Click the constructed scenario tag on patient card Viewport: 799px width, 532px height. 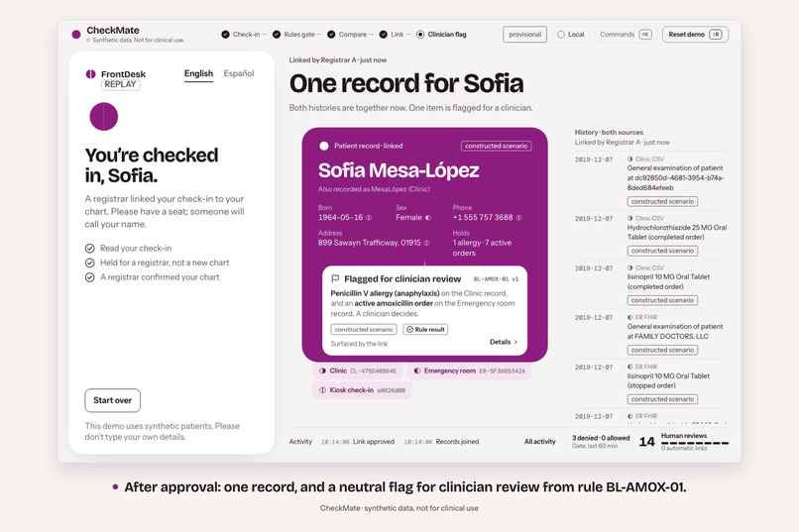pos(497,146)
